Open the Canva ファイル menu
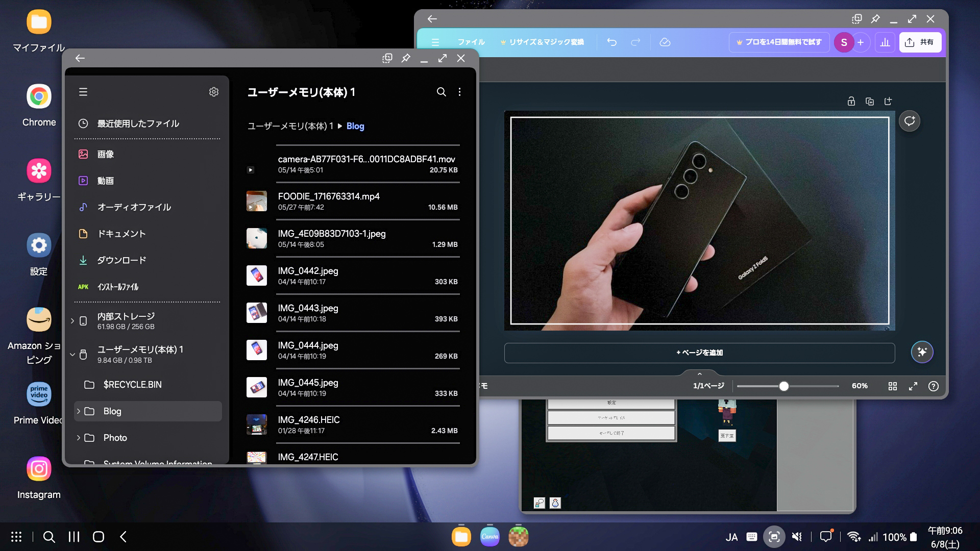This screenshot has height=551, width=980. coord(471,42)
